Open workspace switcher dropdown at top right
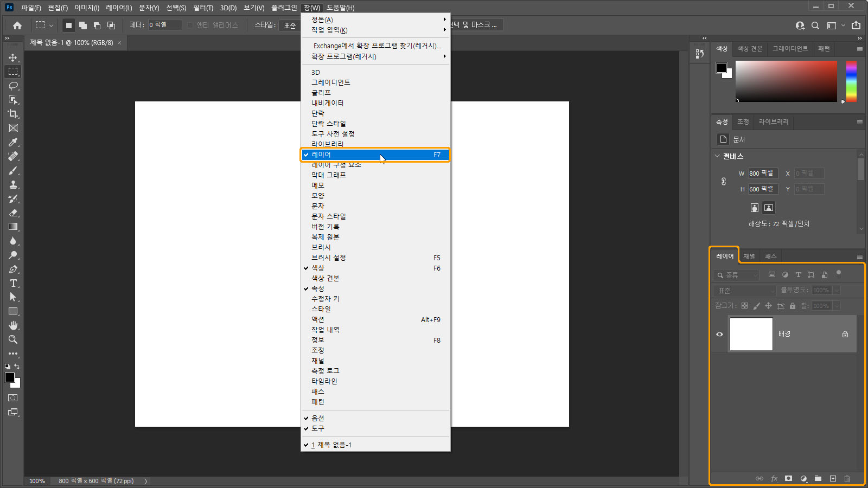This screenshot has width=868, height=488. 835,25
